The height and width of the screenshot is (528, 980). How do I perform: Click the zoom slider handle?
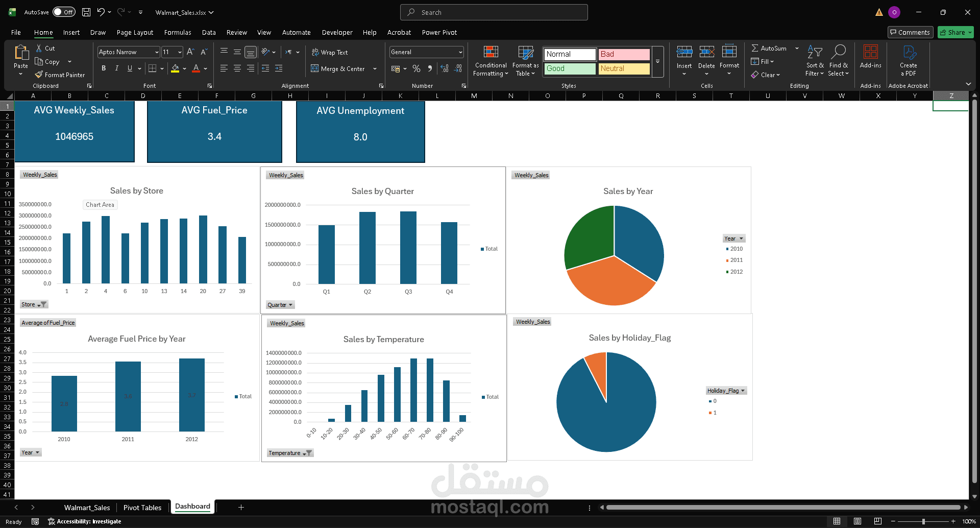click(x=923, y=521)
